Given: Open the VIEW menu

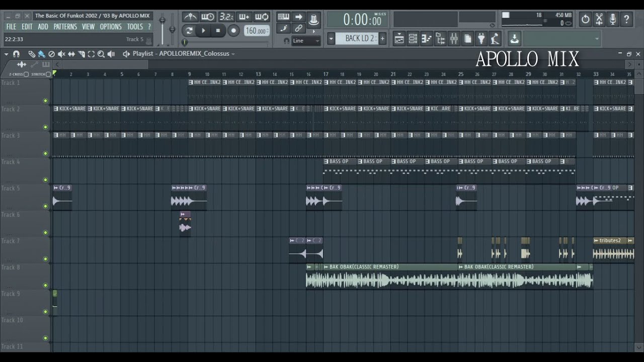Looking at the screenshot, I should (88, 27).
